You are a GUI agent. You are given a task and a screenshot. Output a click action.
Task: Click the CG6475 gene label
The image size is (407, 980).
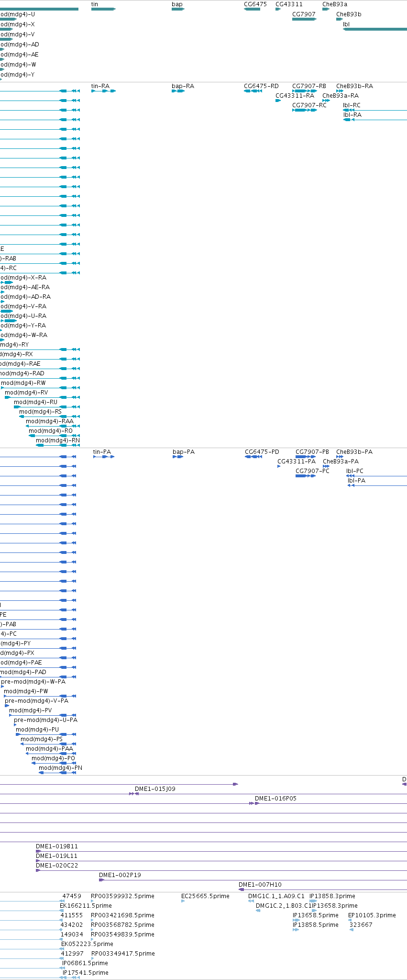click(255, 4)
